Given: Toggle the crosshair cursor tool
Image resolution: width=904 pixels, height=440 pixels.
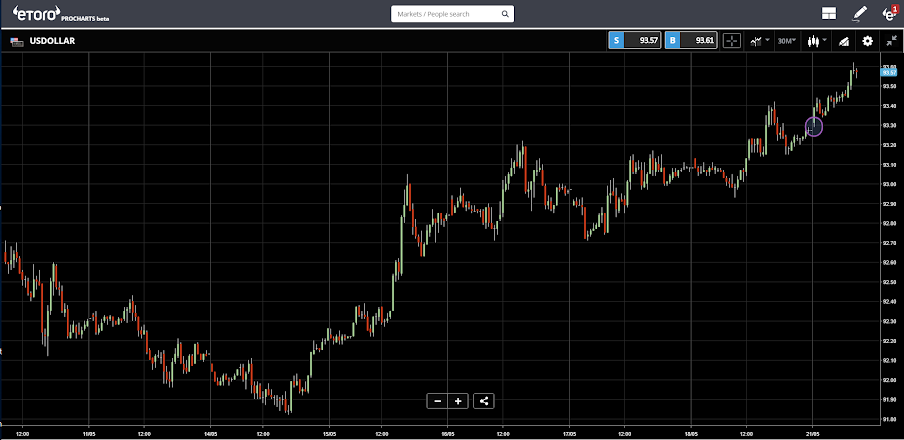Looking at the screenshot, I should click(x=732, y=41).
